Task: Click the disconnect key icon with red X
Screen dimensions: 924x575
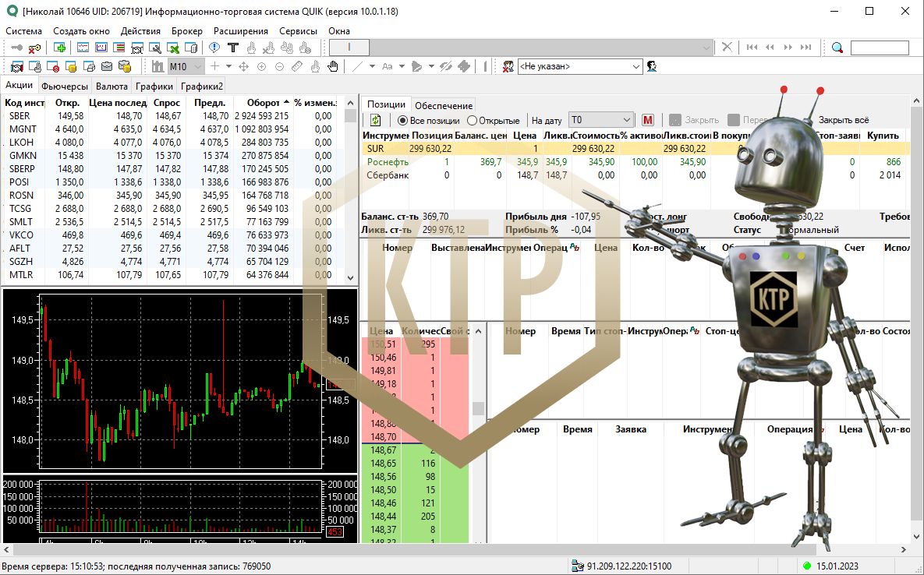Action: click(x=35, y=48)
